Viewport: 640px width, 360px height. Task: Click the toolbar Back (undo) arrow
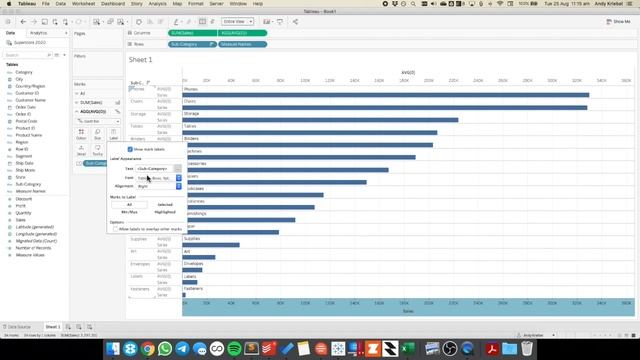23,22
